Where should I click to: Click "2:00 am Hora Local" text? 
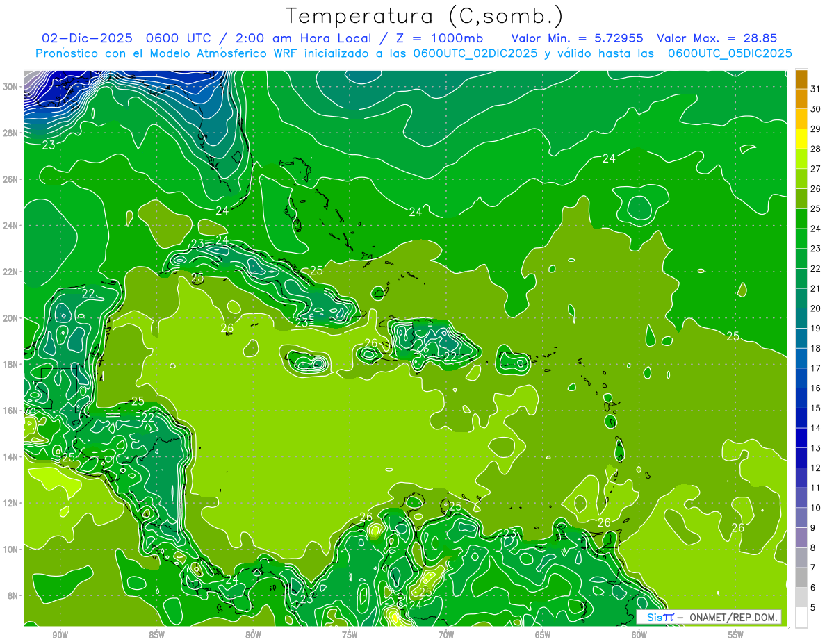(305, 38)
